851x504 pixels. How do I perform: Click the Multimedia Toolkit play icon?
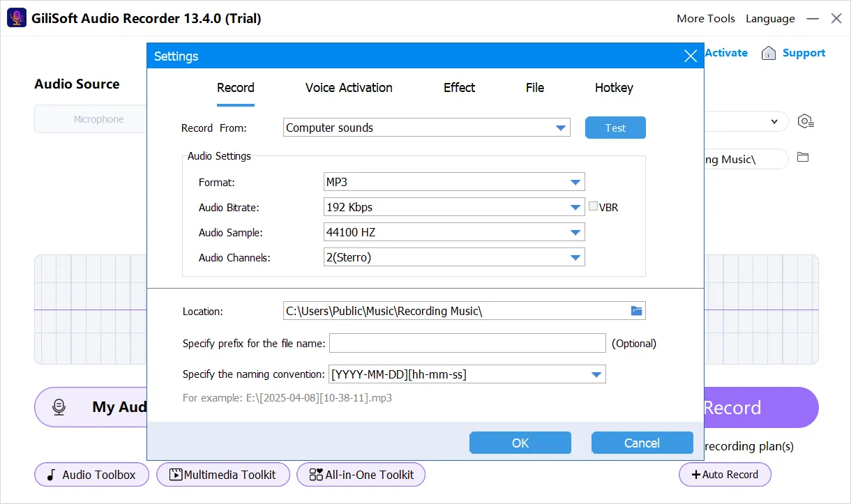(176, 475)
